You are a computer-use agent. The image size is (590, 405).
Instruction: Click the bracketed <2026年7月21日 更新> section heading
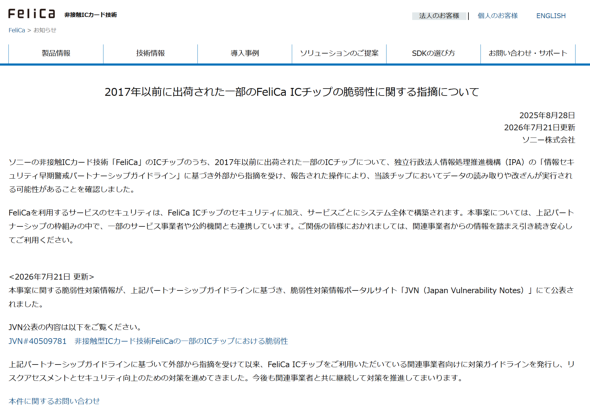tap(51, 277)
